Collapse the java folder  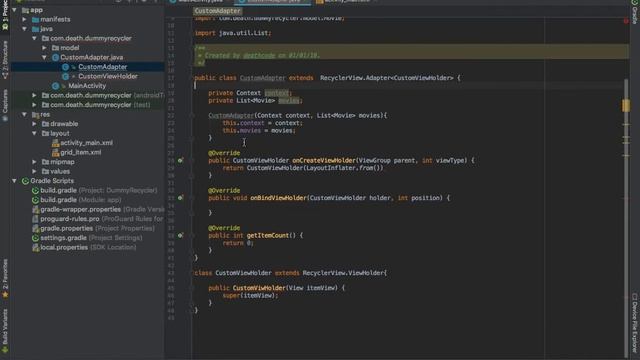(24, 29)
